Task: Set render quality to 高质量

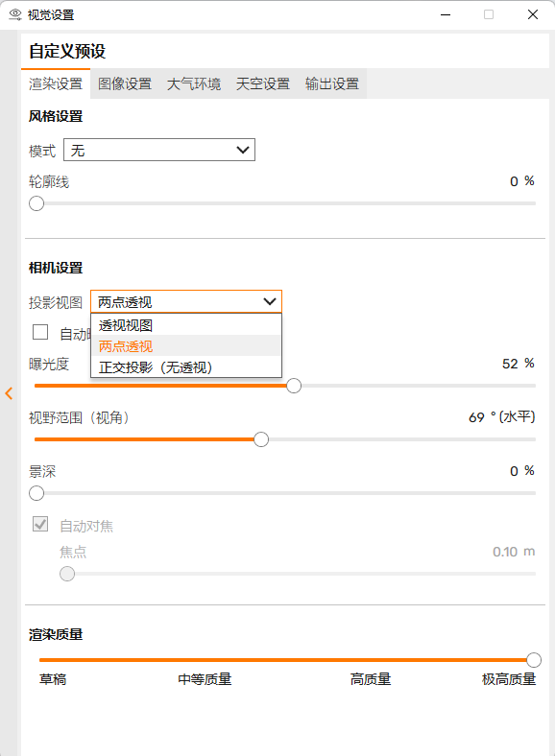Action: 371,679
